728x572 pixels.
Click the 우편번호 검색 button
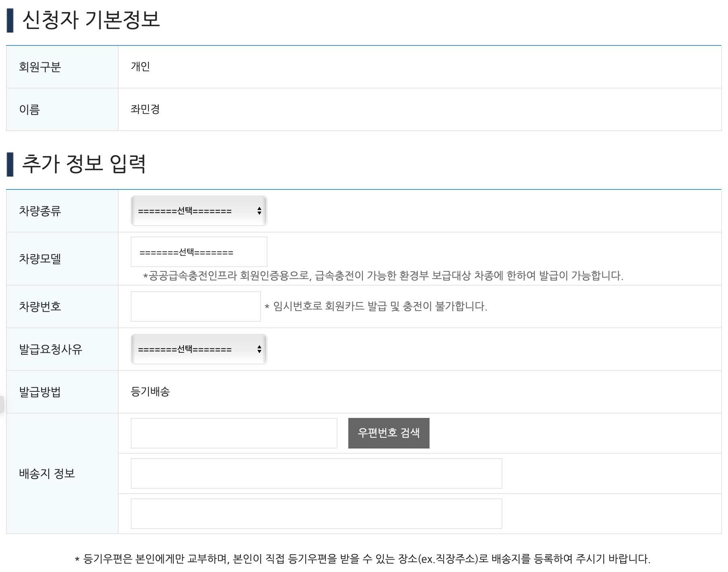point(389,433)
